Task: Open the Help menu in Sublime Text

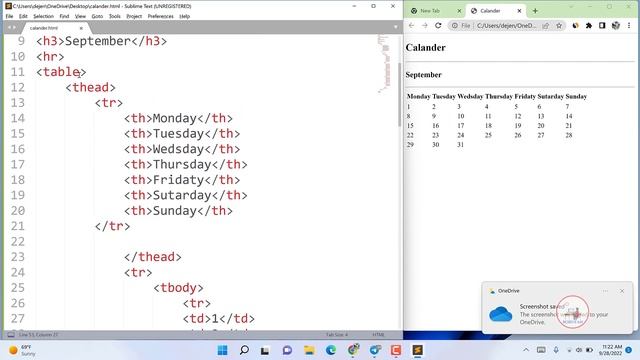Action: pyautogui.click(x=184, y=16)
